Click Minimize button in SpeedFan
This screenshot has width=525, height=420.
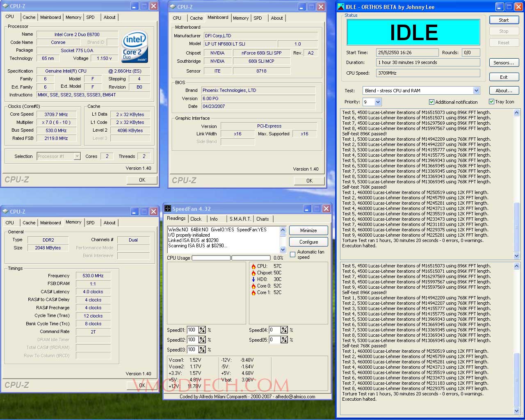click(x=308, y=231)
